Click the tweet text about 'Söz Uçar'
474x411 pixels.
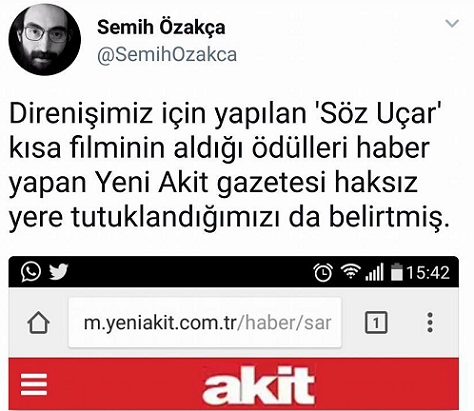pos(229,166)
